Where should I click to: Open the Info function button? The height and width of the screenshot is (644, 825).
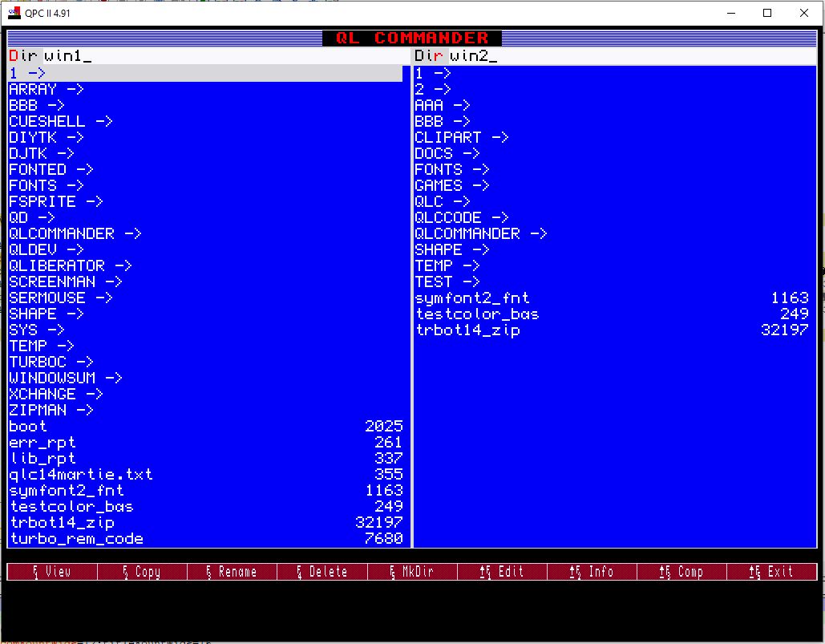pyautogui.click(x=592, y=571)
